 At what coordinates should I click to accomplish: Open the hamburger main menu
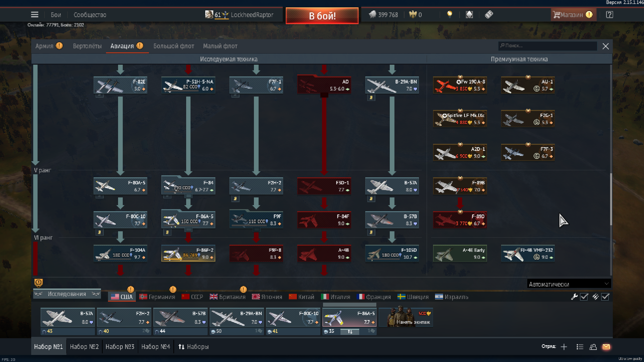[35, 15]
